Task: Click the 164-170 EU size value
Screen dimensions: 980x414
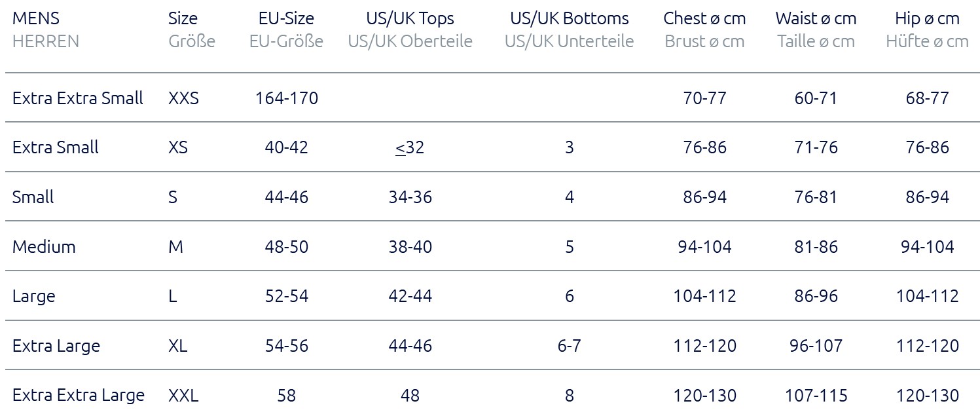Action: pyautogui.click(x=287, y=98)
